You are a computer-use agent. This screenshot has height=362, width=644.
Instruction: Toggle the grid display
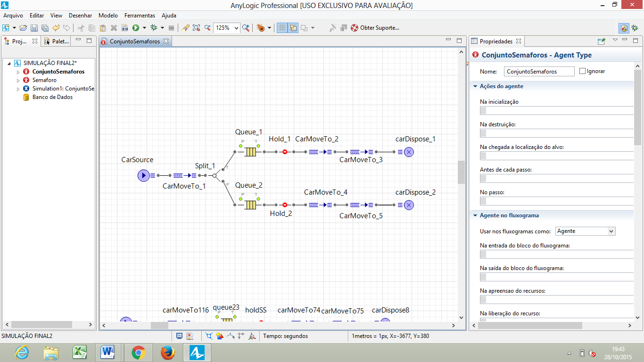coord(281,28)
